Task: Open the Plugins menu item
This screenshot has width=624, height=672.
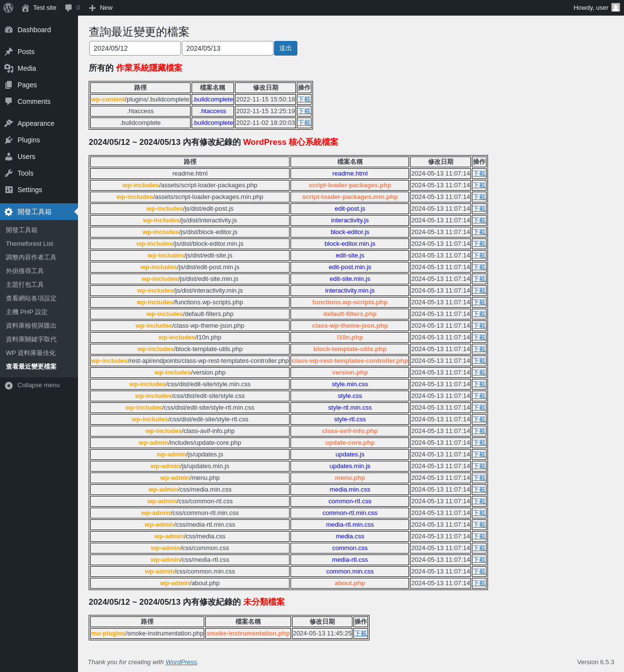Action: (39, 140)
